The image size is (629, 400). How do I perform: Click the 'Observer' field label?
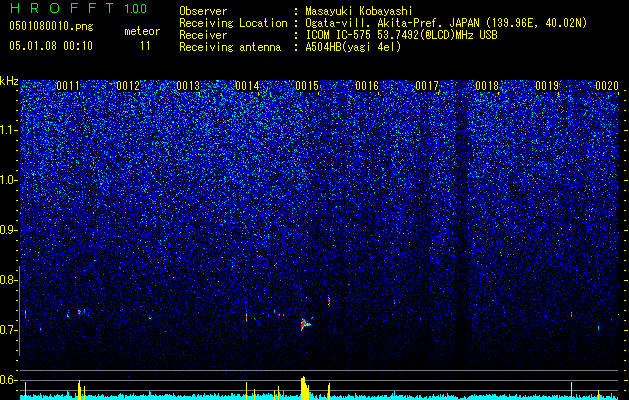coord(203,11)
